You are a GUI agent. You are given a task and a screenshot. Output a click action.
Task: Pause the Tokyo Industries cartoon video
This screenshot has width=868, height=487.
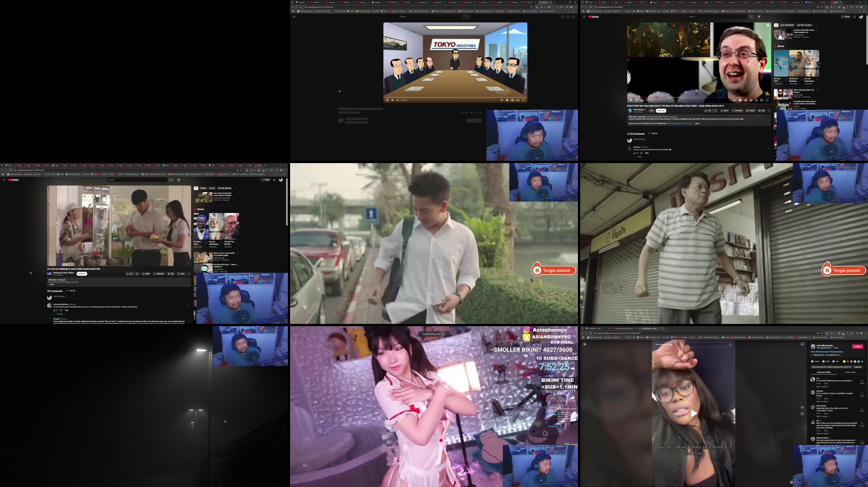(387, 100)
